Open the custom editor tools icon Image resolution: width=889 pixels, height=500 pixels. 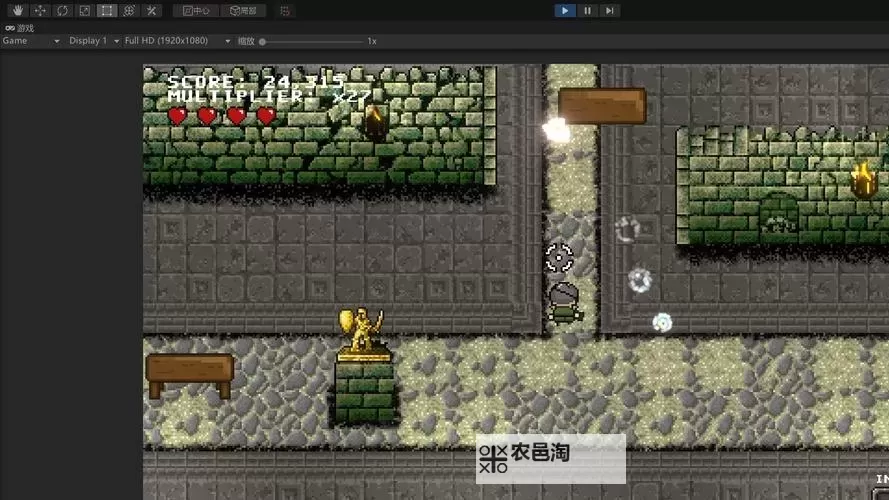[x=151, y=10]
